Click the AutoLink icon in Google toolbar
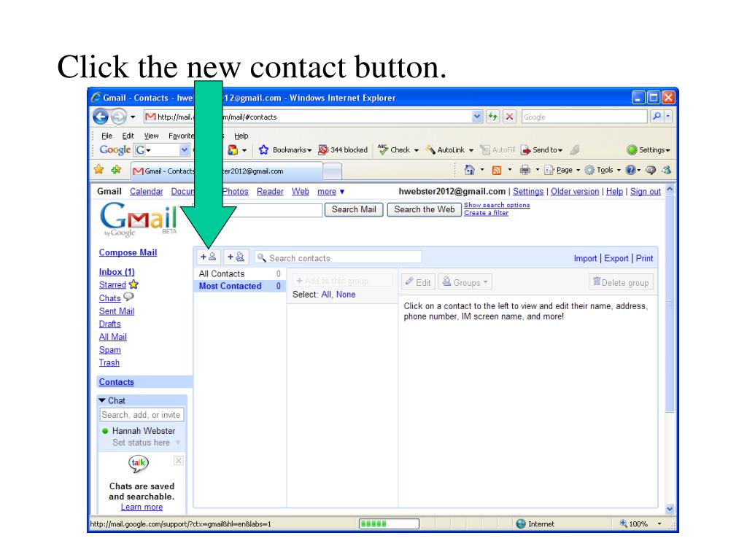 [430, 150]
